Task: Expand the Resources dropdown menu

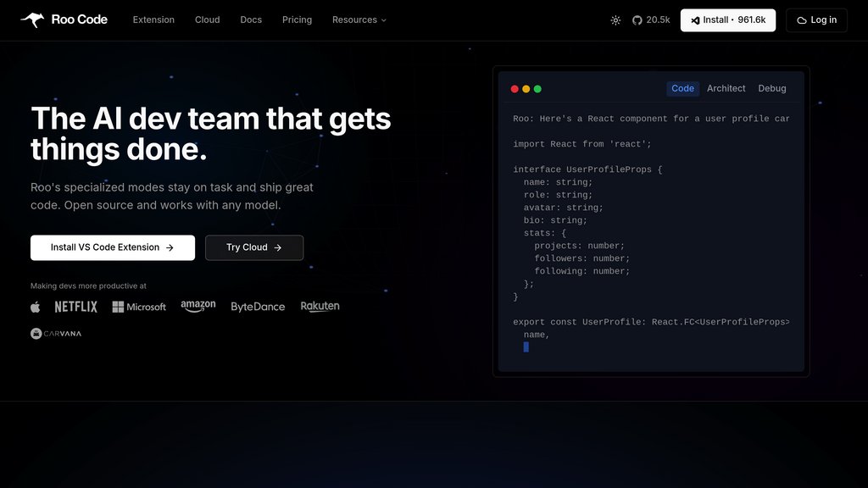Action: click(x=359, y=20)
